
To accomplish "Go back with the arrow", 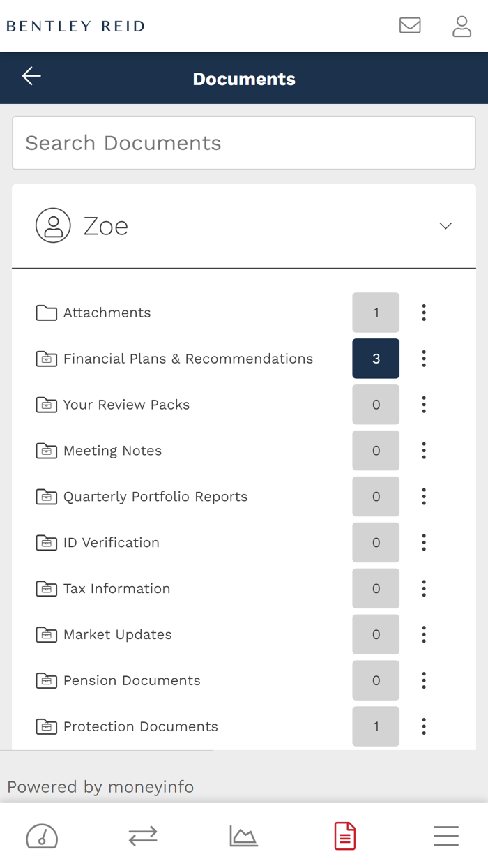I will (31, 77).
